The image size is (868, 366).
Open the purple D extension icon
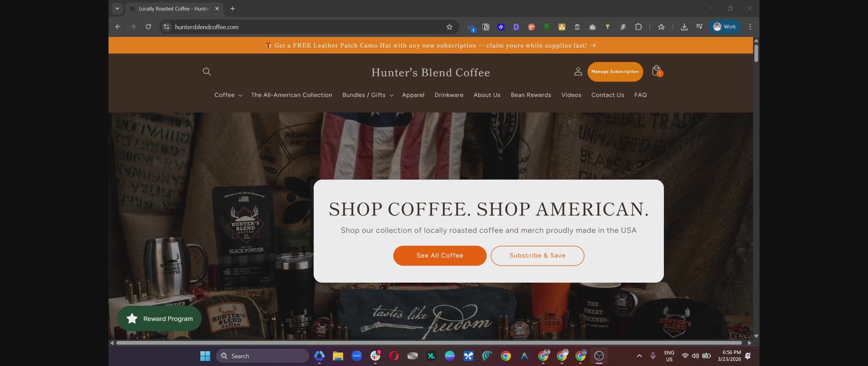(x=516, y=27)
